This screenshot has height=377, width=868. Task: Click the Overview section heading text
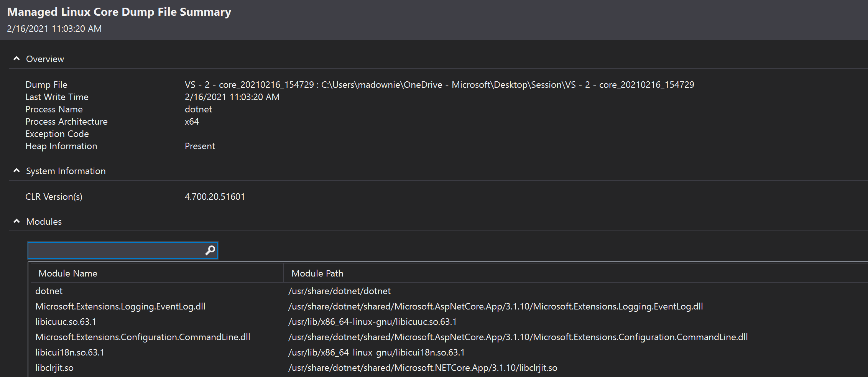45,59
